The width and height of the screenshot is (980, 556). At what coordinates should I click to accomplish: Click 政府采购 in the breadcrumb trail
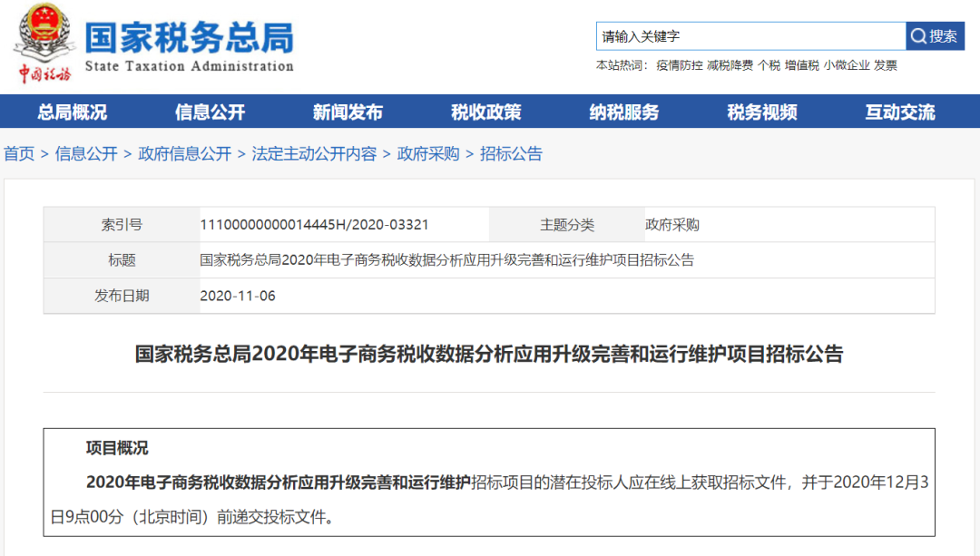428,154
